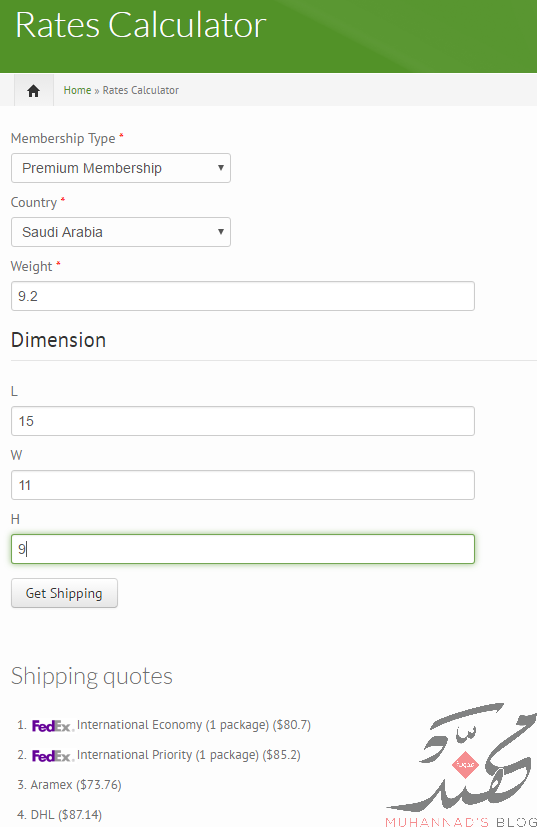Click the FedEx logo for International Economy
Screen dimensions: 537x827
53,726
